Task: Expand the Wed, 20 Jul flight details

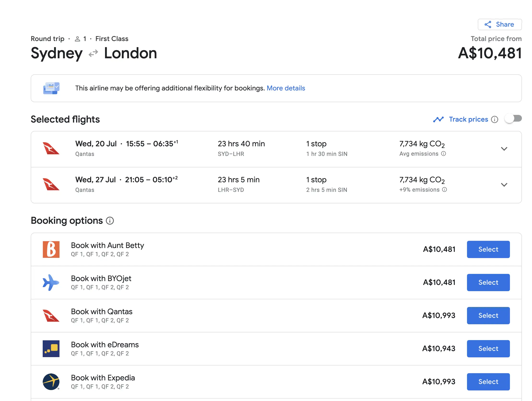Action: click(504, 149)
